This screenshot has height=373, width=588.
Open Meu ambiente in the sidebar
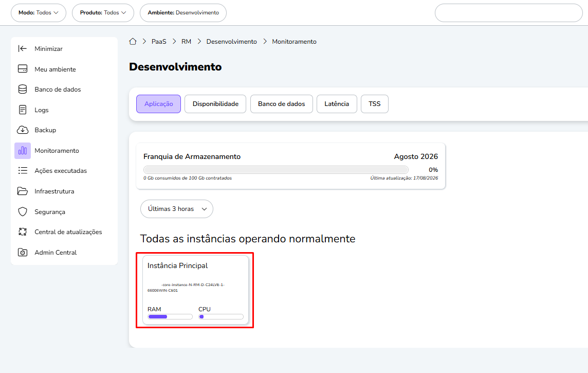pyautogui.click(x=55, y=69)
